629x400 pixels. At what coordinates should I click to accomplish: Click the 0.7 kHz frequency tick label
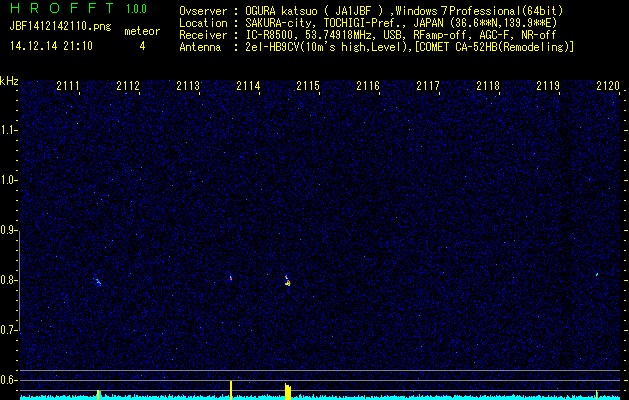click(7, 330)
